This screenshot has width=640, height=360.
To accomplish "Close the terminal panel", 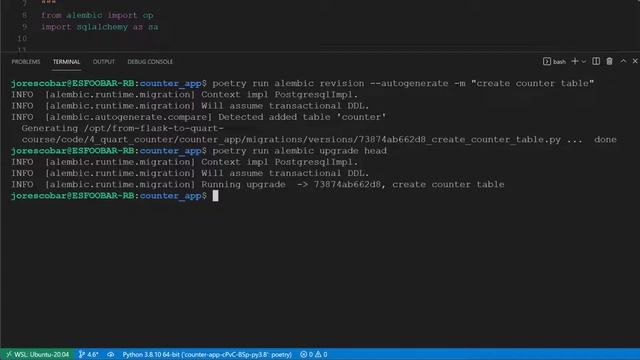I will coord(635,61).
